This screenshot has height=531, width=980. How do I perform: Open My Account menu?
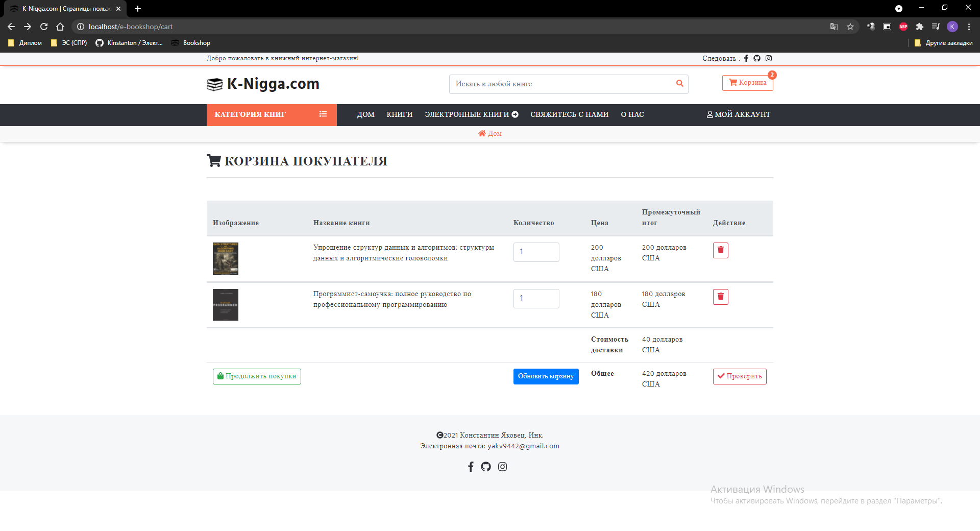(738, 114)
